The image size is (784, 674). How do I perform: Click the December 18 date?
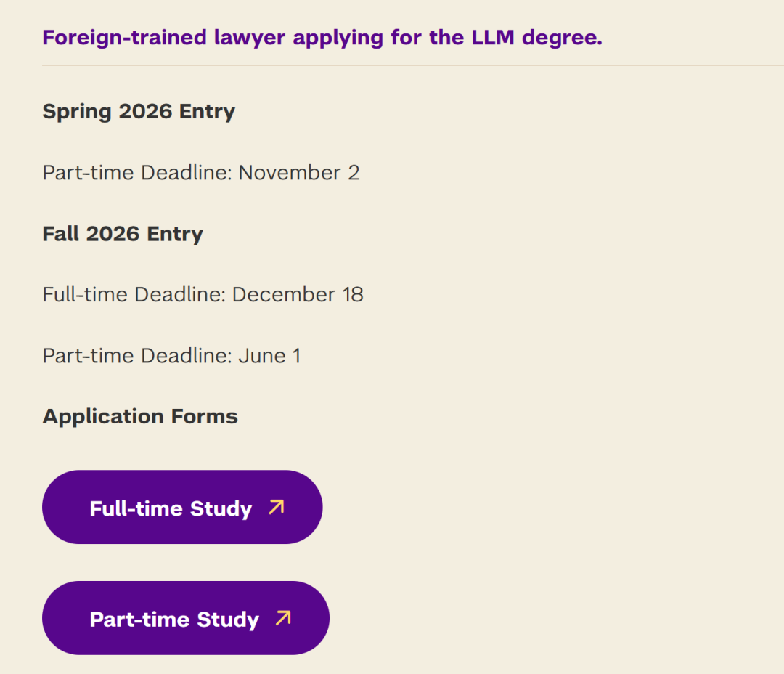tap(298, 295)
